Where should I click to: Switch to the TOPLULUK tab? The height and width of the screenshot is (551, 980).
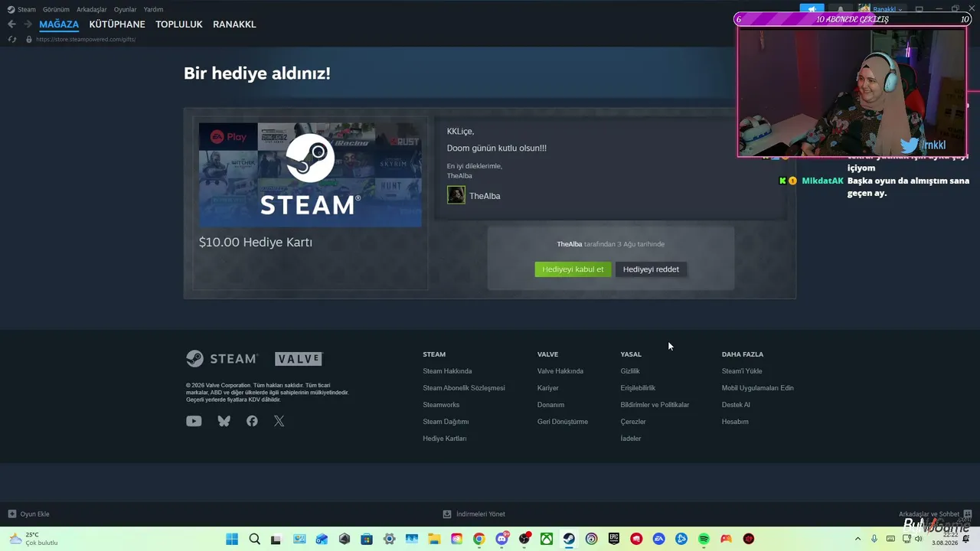(179, 24)
